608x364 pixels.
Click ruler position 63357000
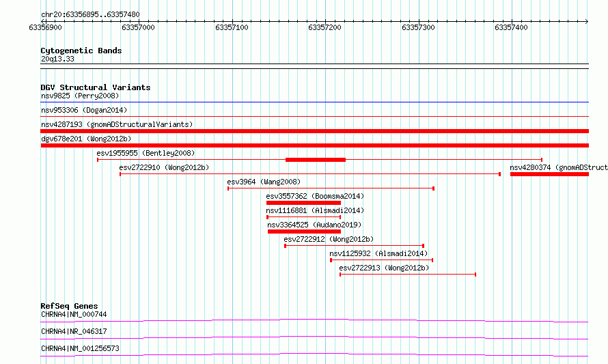point(138,27)
